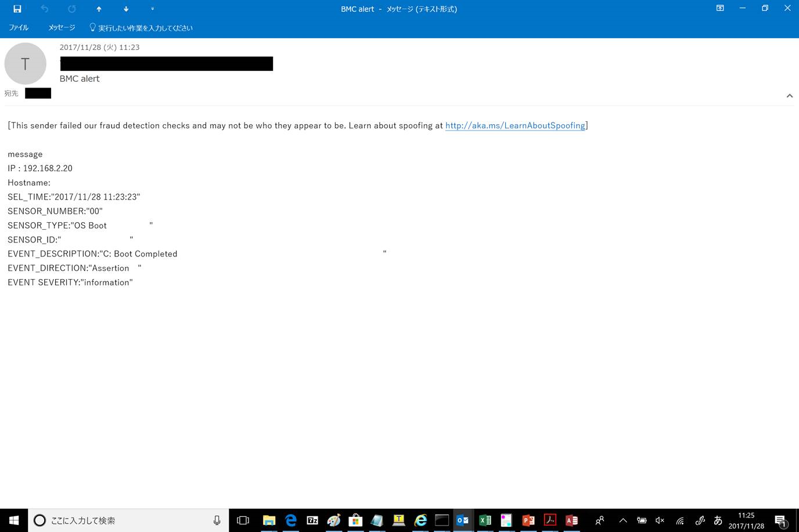Open Microsoft Access from the taskbar

[x=571, y=520]
